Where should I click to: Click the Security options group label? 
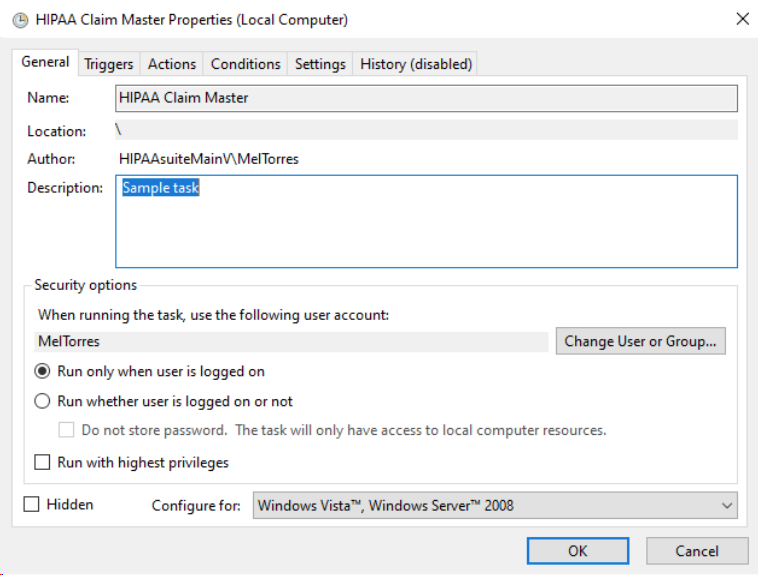click(x=86, y=285)
